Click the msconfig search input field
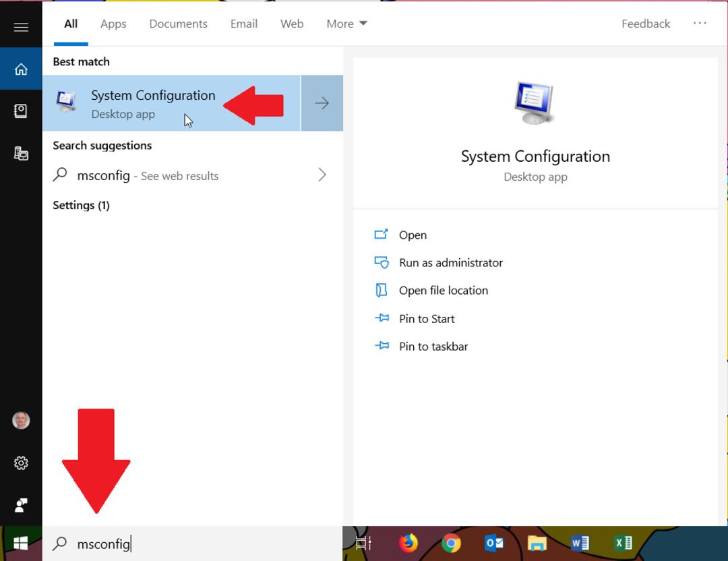728x561 pixels. click(192, 543)
